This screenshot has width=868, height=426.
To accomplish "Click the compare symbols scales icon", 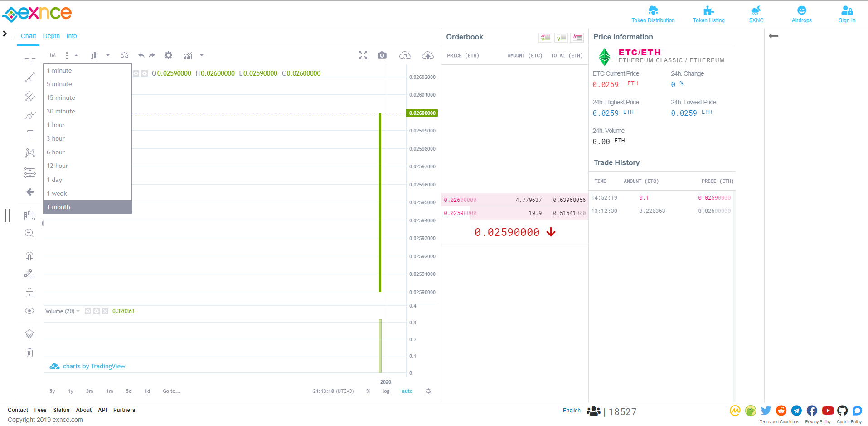I will (x=124, y=55).
